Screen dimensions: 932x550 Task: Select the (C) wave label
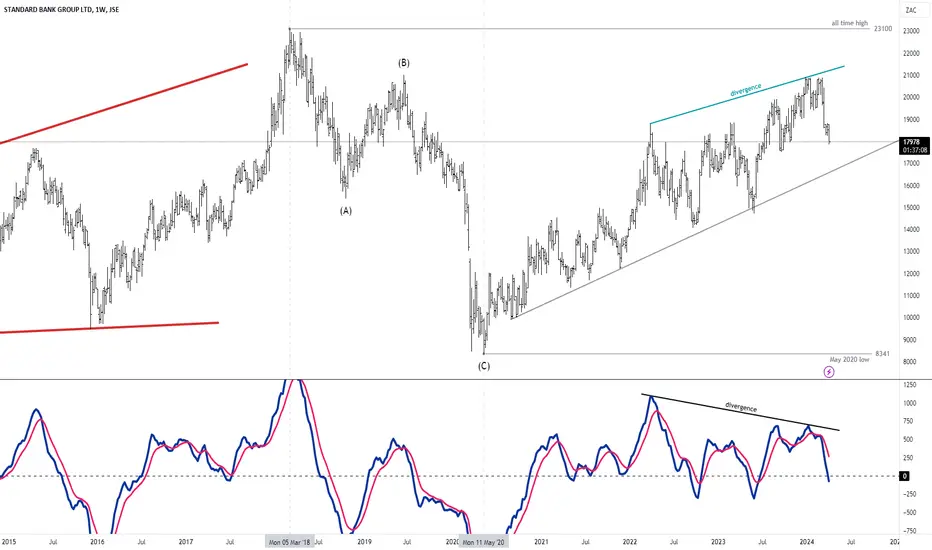[484, 366]
